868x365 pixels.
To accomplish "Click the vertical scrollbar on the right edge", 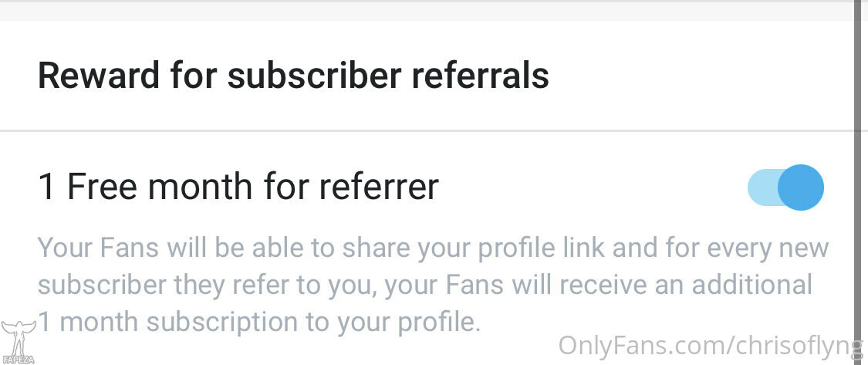I will (x=857, y=154).
